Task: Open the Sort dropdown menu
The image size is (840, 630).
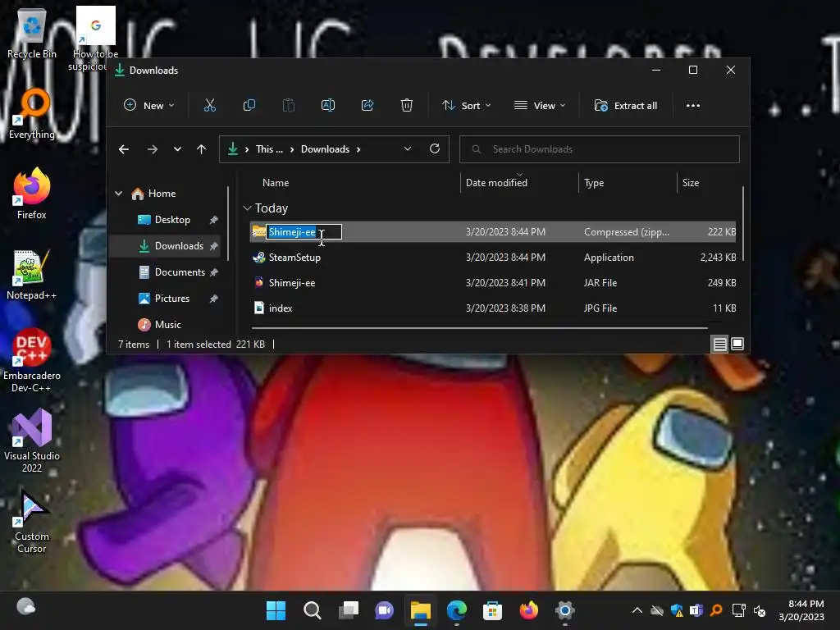Action: pyautogui.click(x=466, y=106)
